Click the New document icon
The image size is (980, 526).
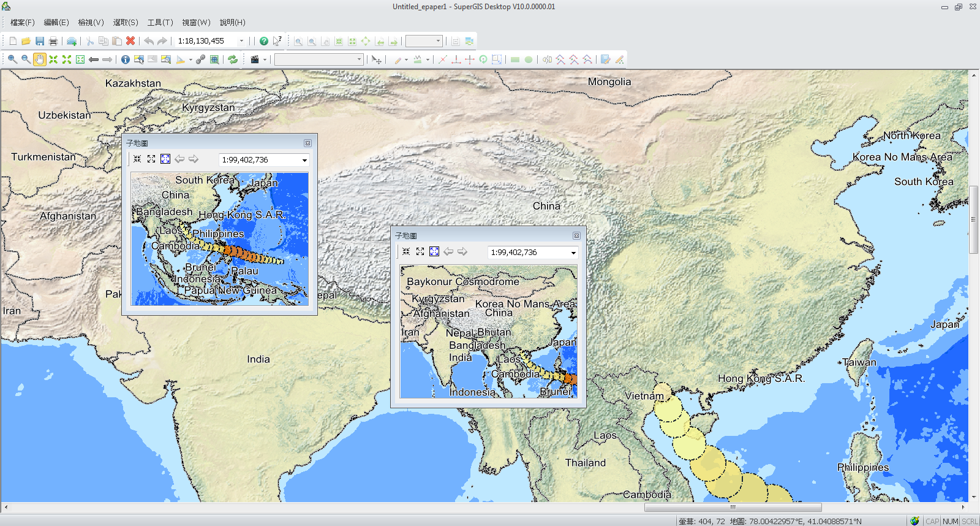[13, 41]
